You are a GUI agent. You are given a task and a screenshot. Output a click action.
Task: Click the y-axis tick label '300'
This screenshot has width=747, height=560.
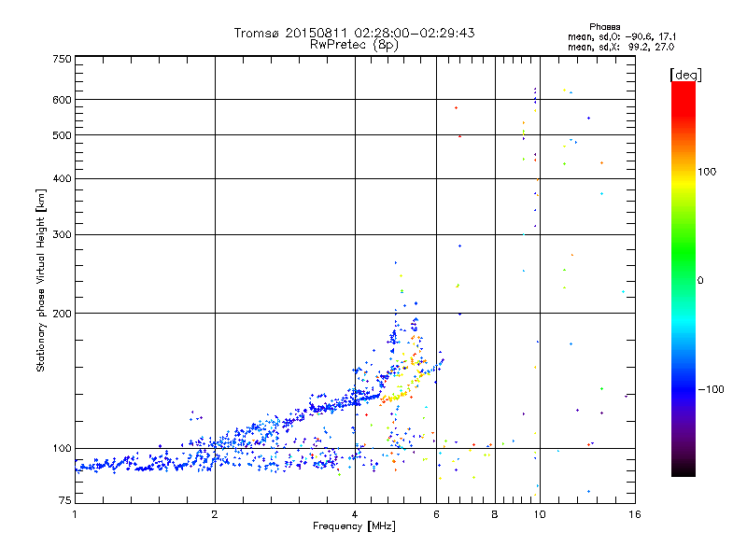62,234
